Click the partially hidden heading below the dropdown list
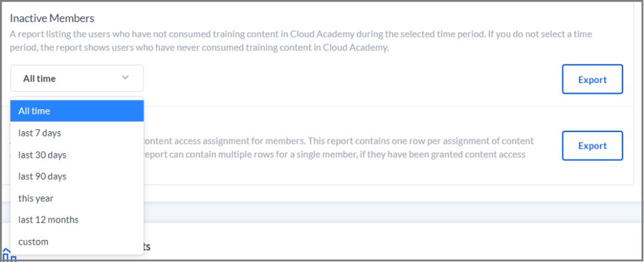Image resolution: width=644 pixels, height=262 pixels. (147, 247)
